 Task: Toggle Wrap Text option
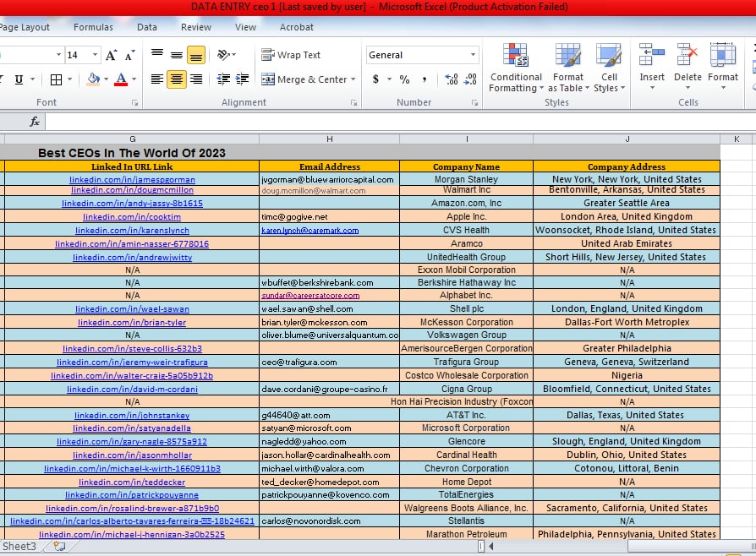pyautogui.click(x=290, y=55)
